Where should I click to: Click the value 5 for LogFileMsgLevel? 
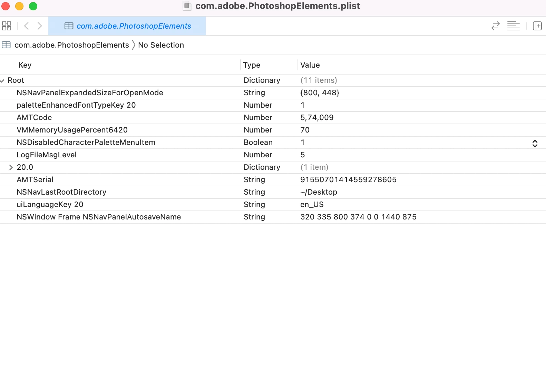tap(303, 155)
